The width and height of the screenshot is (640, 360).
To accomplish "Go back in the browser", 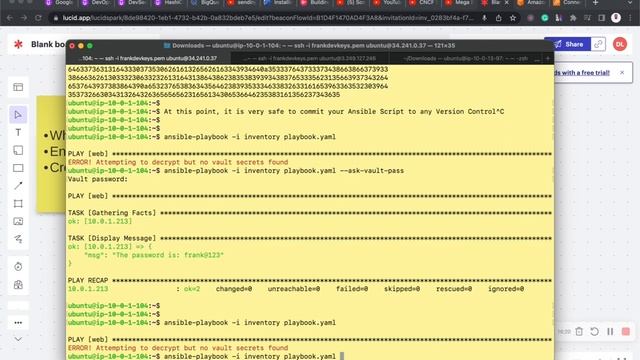I will (10, 18).
